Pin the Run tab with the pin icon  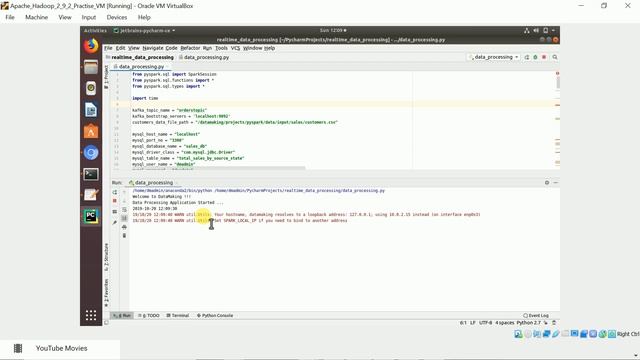[x=115, y=222]
